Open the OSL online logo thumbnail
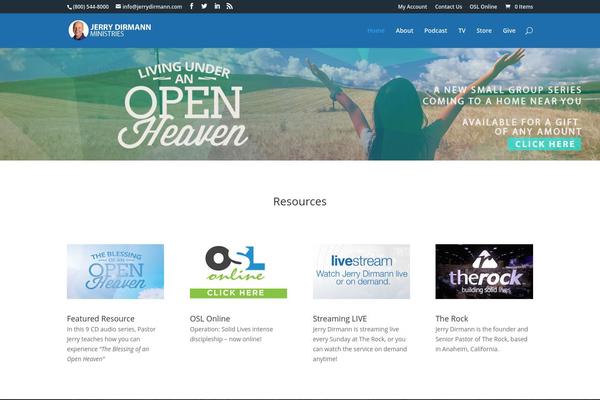Viewport: 600px width, 400px height. coord(235,264)
